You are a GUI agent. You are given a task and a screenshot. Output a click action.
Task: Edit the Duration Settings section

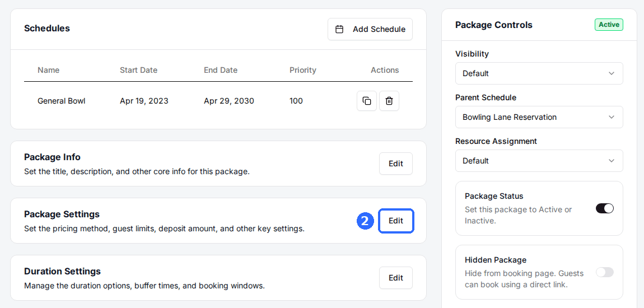point(395,278)
